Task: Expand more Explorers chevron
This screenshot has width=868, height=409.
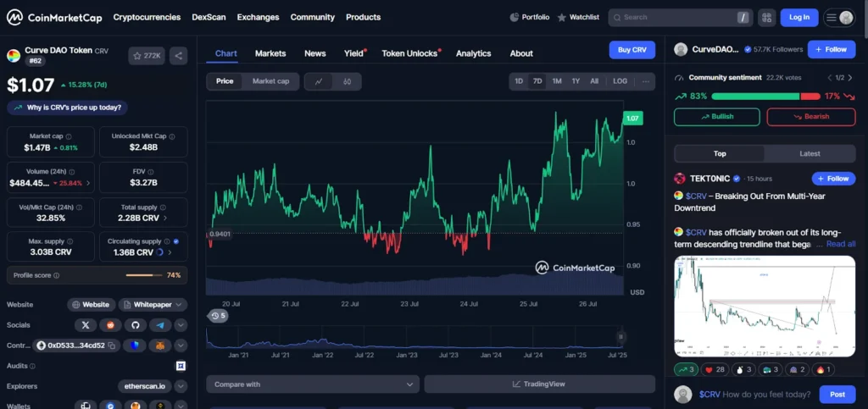Action: point(181,386)
